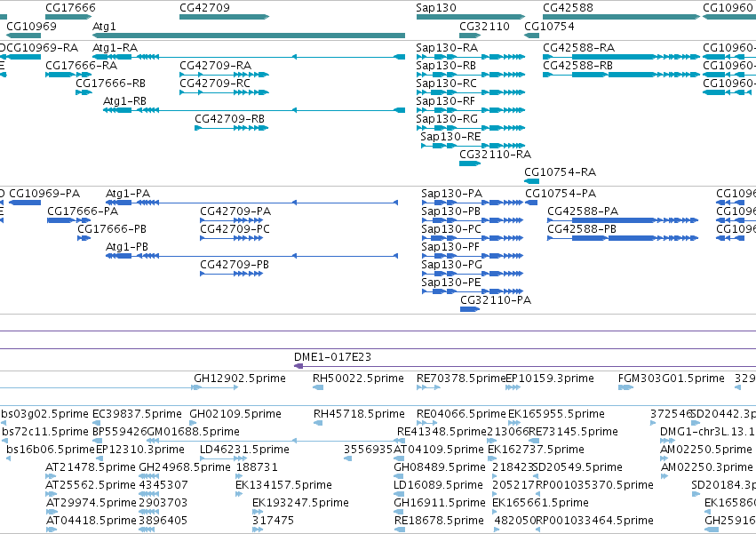The width and height of the screenshot is (756, 534).
Task: Click EST GH08489.5prime
Action: click(440, 467)
